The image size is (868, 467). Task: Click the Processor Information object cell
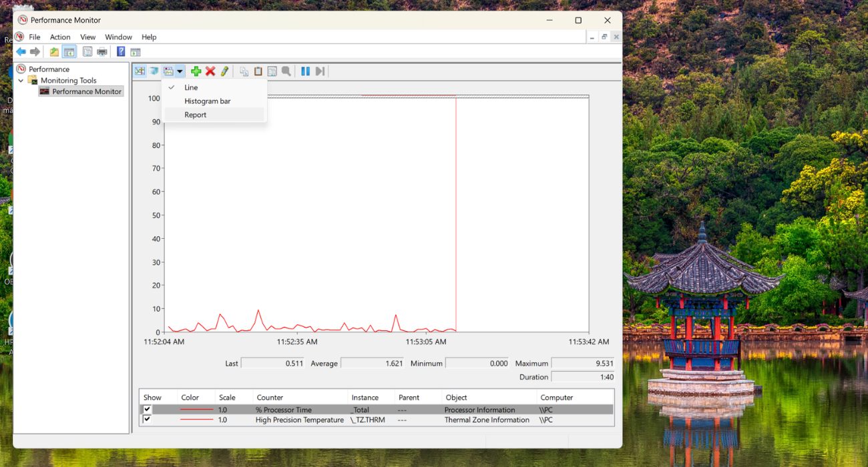479,410
